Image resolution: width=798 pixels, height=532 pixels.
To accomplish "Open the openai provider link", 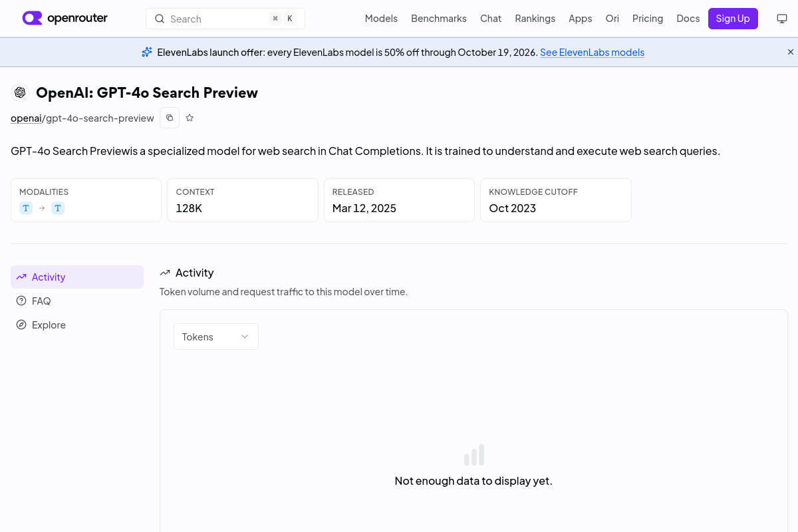I will point(26,118).
